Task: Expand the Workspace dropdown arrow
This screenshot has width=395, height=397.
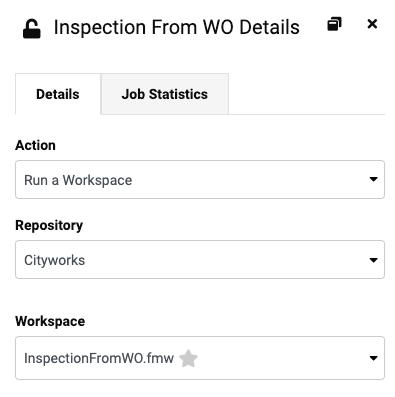Action: point(373,358)
